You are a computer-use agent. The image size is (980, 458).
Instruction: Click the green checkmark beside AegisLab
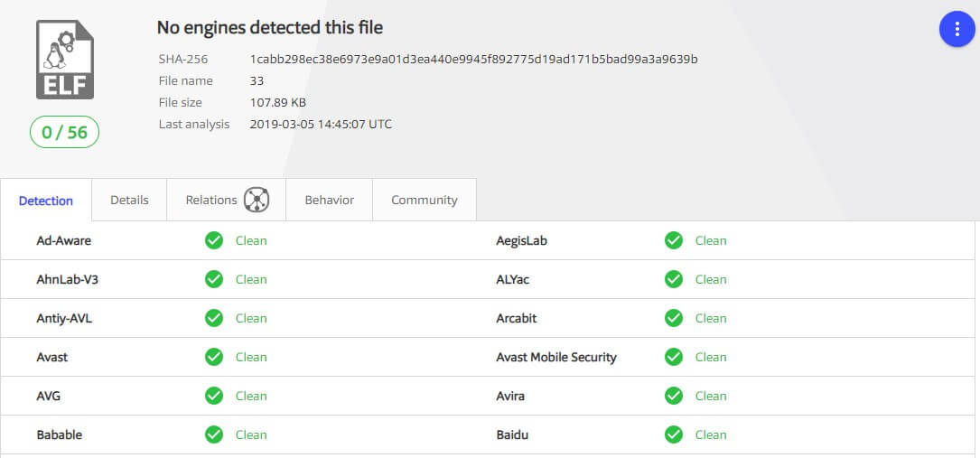pos(674,240)
